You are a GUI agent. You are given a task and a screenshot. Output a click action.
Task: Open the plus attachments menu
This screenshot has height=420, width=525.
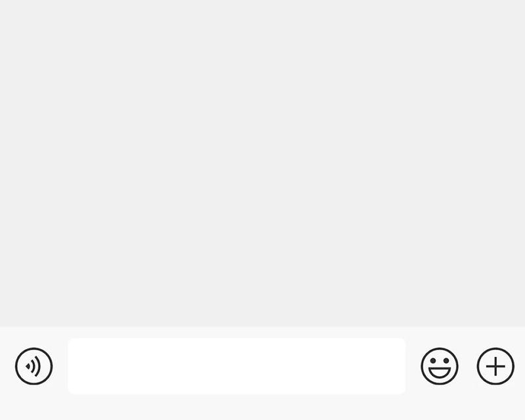click(x=495, y=366)
